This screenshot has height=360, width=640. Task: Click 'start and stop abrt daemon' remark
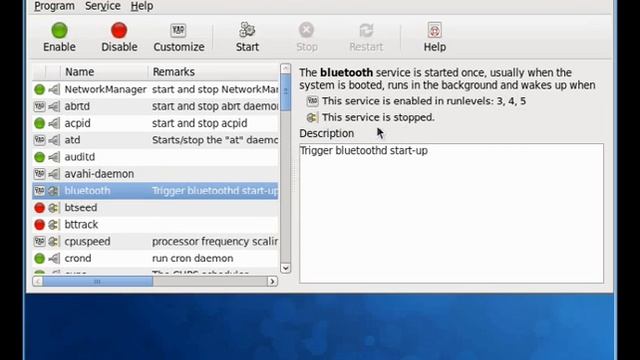click(x=215, y=106)
